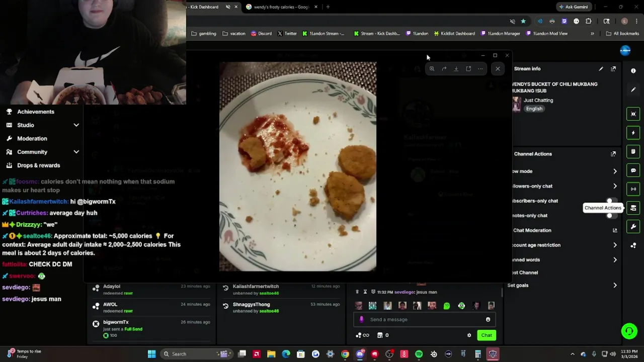
Task: Open Chrome three-dot menu
Action: pyautogui.click(x=636, y=21)
